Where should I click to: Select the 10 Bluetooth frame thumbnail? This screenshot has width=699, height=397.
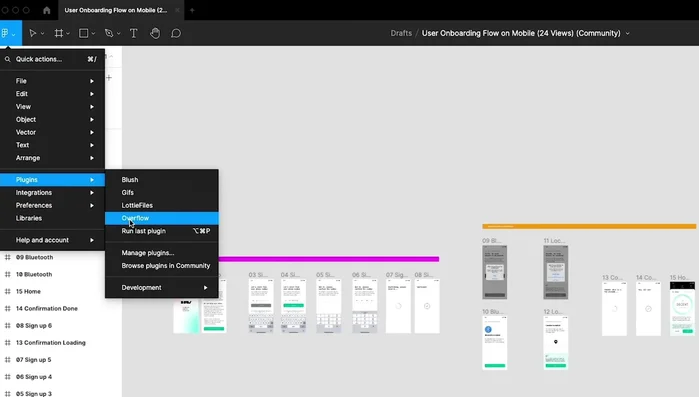[494, 343]
